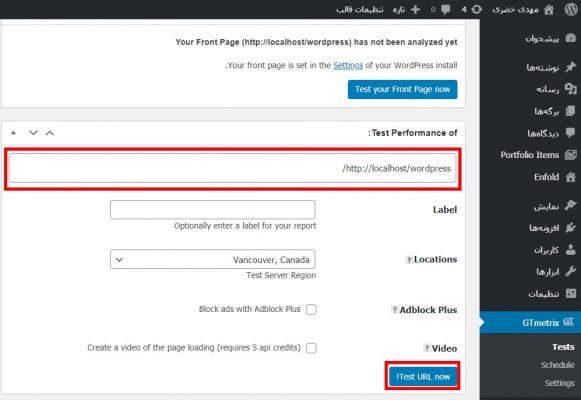Open the Vancouver, Canada locations dropdown
Screen dimensions: 581x400
point(213,259)
